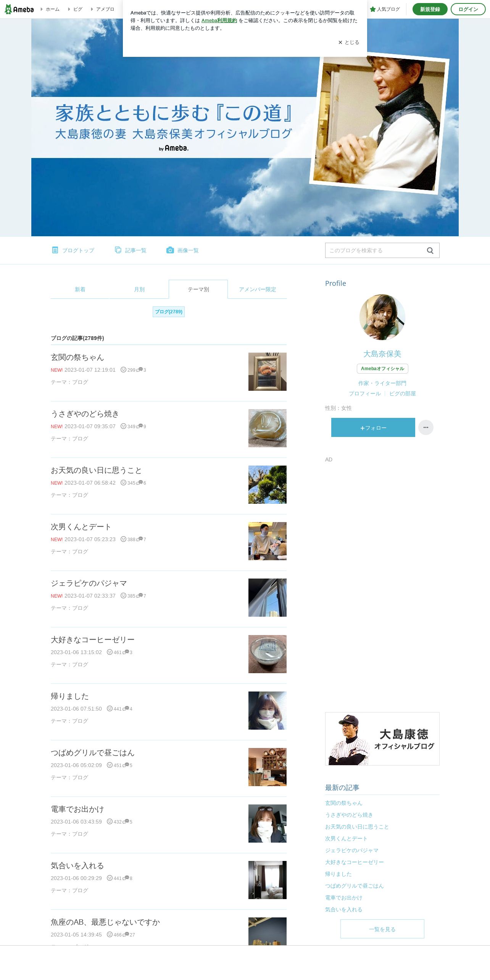Click comment icon on うさぎやのどら焼き
The width and height of the screenshot is (490, 980).
coord(140,426)
